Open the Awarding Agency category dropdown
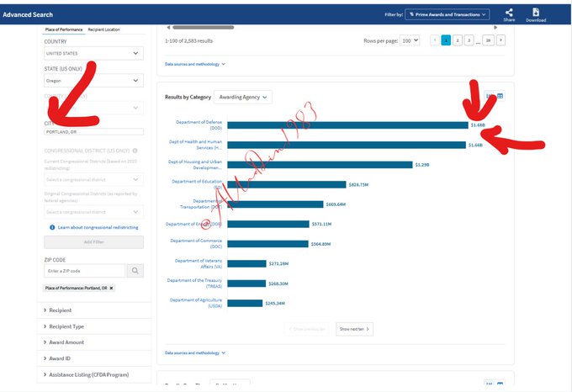Viewport: 572px width, 392px height. [242, 97]
